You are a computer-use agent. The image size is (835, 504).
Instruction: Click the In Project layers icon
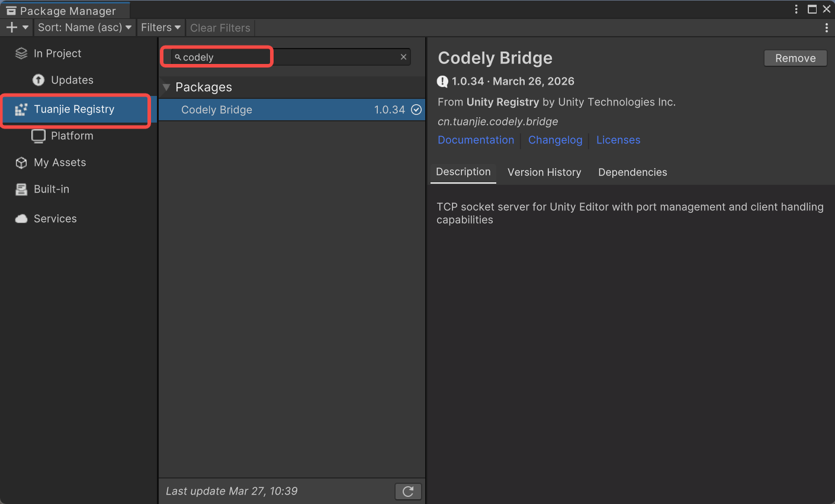21,53
